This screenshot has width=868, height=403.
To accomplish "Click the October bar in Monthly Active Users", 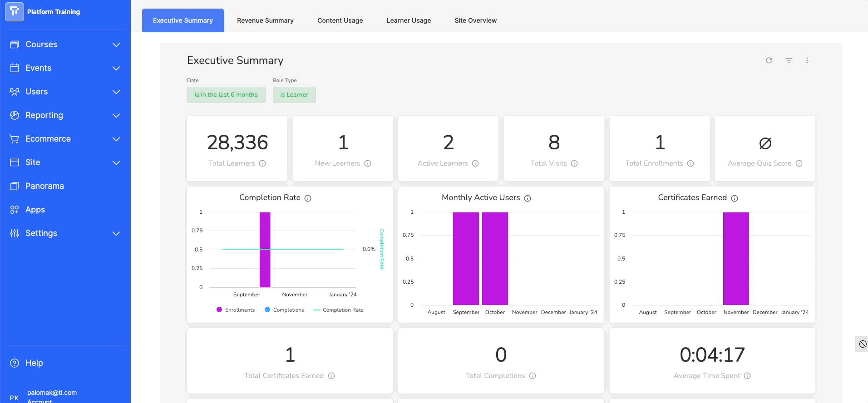I will 495,259.
